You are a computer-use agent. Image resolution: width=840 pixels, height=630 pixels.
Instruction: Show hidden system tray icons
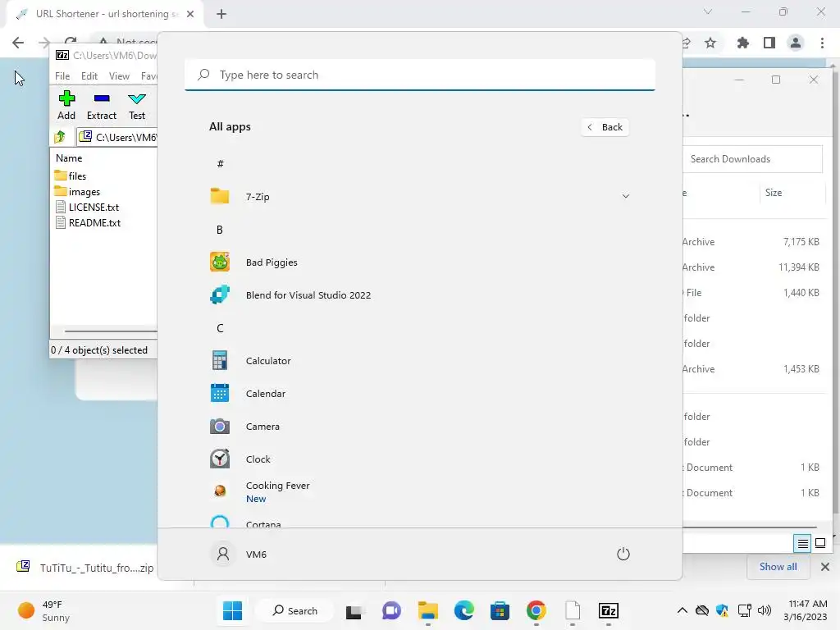(x=682, y=610)
